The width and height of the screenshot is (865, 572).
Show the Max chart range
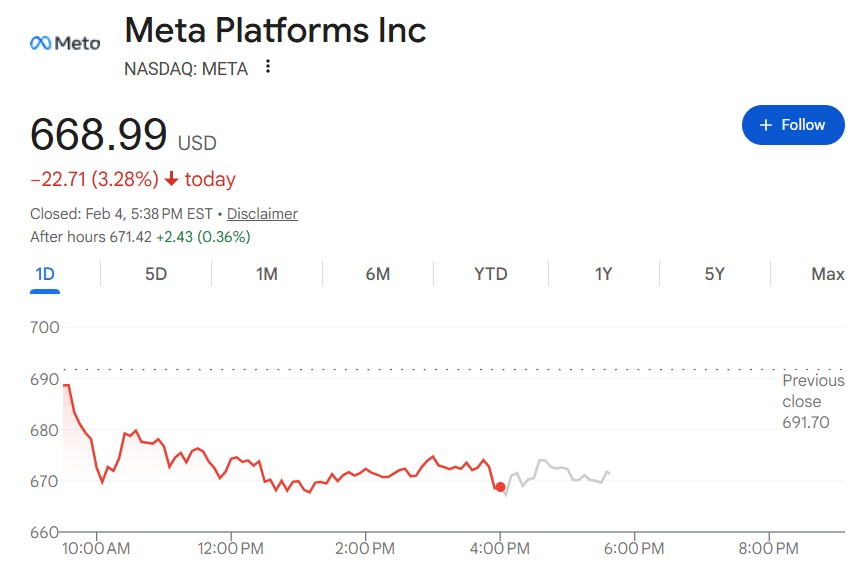point(827,274)
